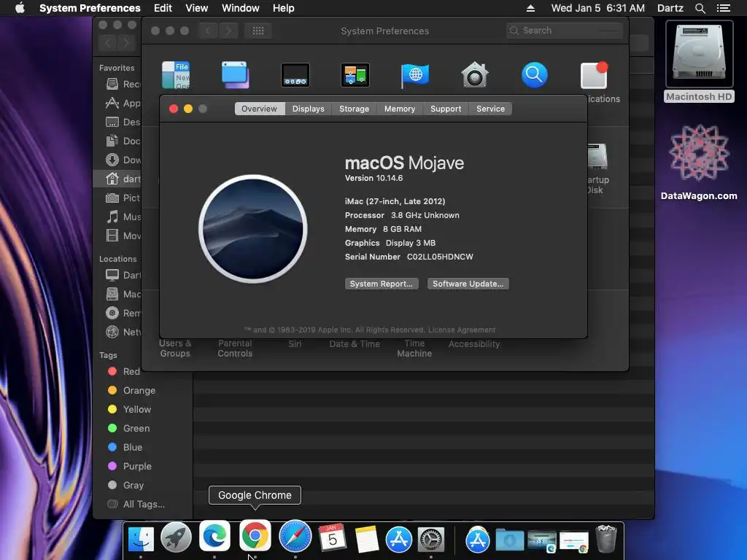Go back in System Preferences toolbar

(208, 31)
